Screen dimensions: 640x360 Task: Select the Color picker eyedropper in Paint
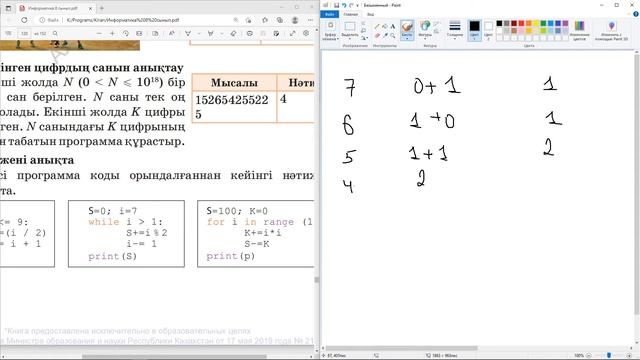(x=384, y=36)
